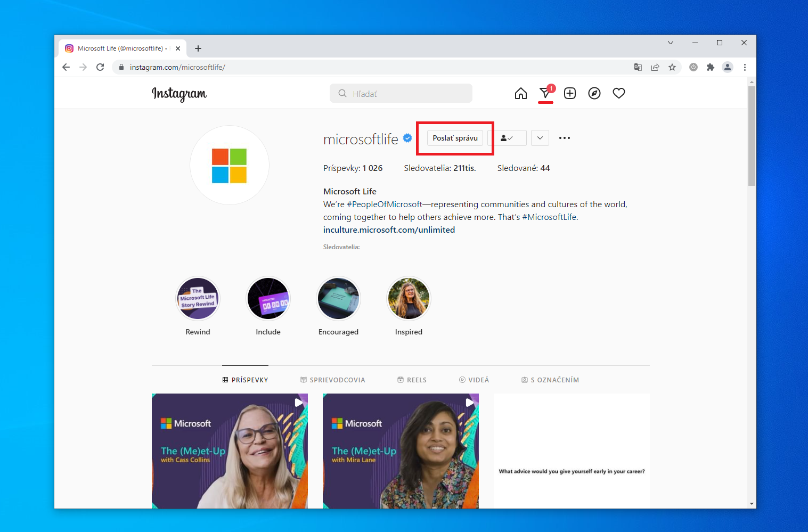View site security lock information
808x532 pixels.
pos(121,67)
